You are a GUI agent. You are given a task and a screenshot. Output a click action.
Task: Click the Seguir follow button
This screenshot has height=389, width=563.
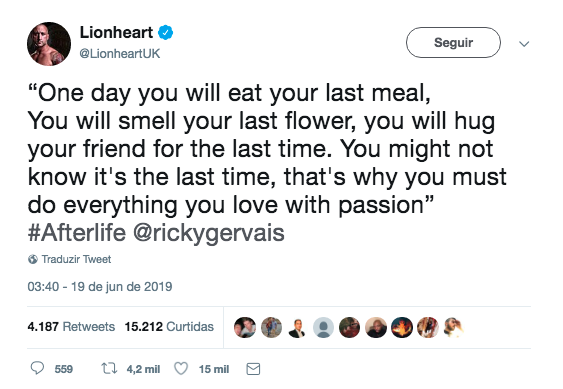click(453, 42)
